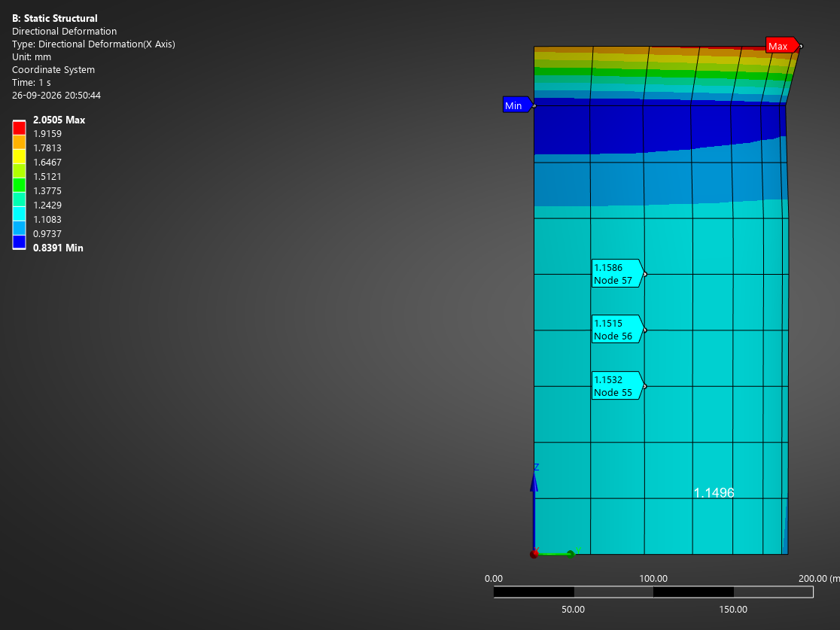Click the red legend color band
The image size is (840, 630).
pos(20,127)
